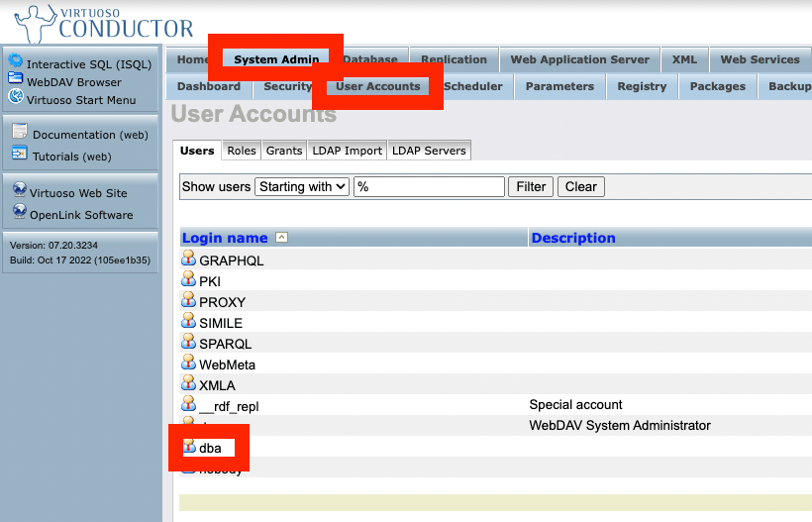Select the SIMILE user name
The width and height of the screenshot is (812, 522).
pos(221,323)
